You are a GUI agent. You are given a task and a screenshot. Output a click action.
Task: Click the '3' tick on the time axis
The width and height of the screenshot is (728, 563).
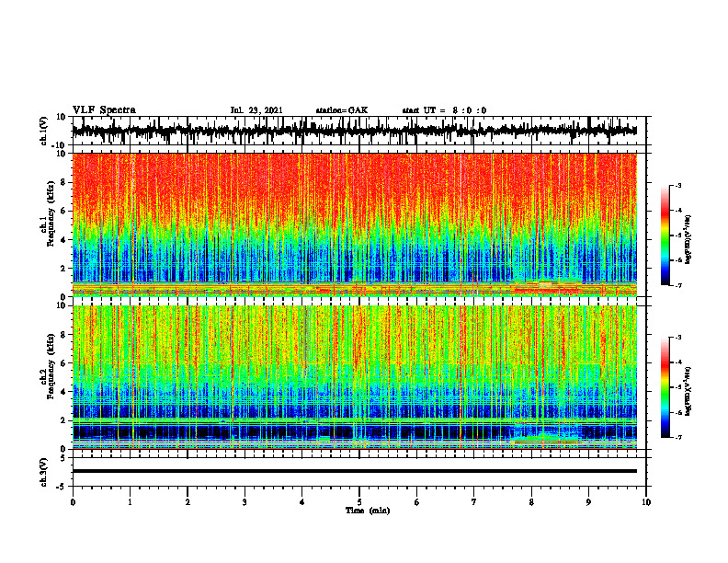pos(245,502)
